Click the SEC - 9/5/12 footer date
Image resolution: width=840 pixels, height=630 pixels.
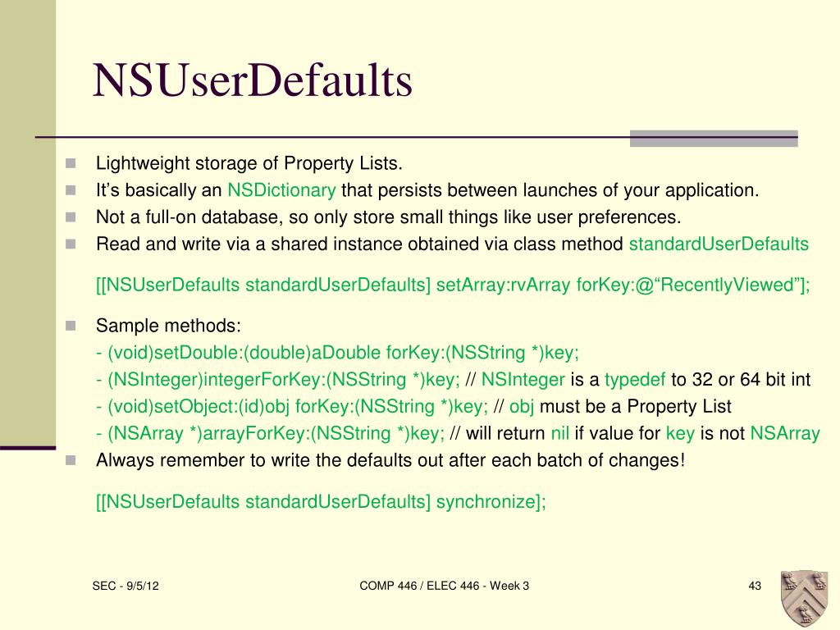point(126,586)
